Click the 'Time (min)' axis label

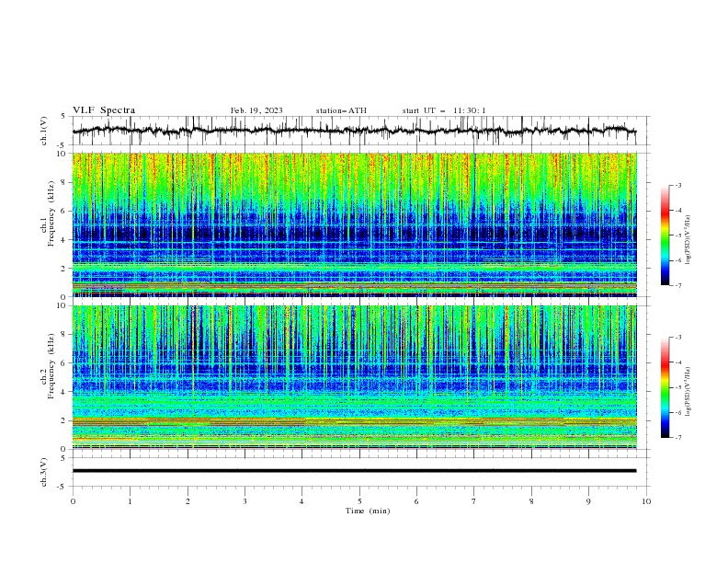click(x=368, y=511)
